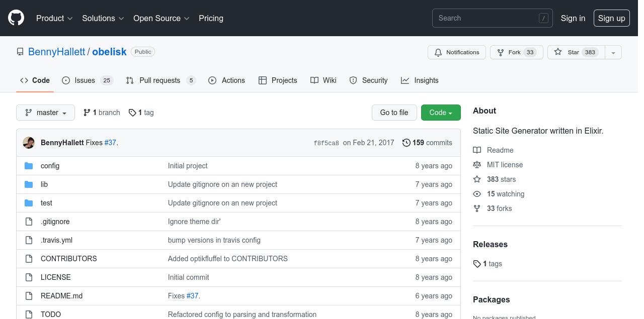Click the Go to file button
This screenshot has height=319, width=644.
point(394,113)
